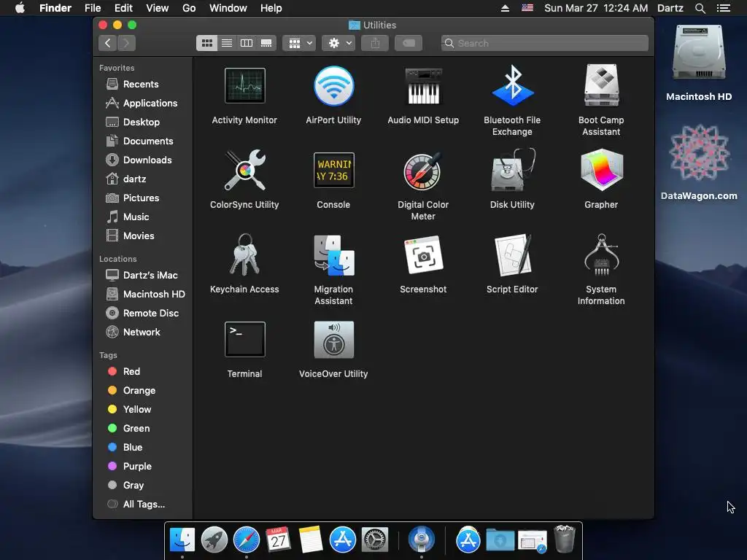
Task: Open System Preferences in the Dock
Action: click(x=375, y=540)
